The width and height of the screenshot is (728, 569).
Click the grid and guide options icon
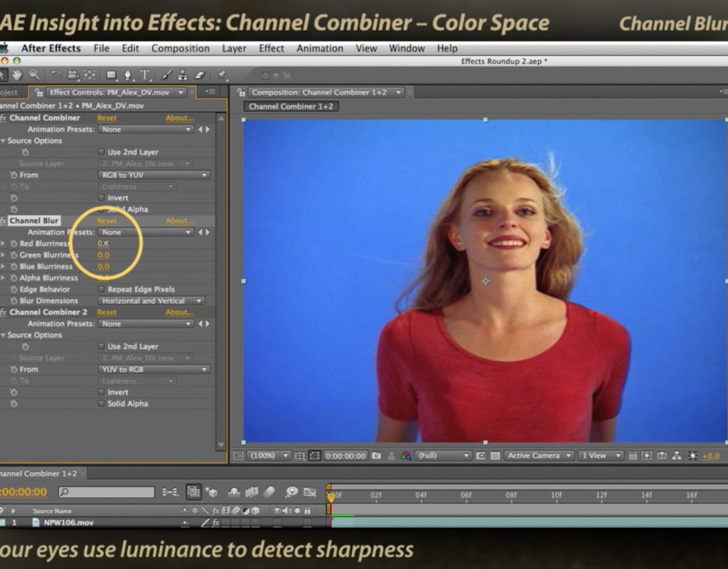point(300,456)
